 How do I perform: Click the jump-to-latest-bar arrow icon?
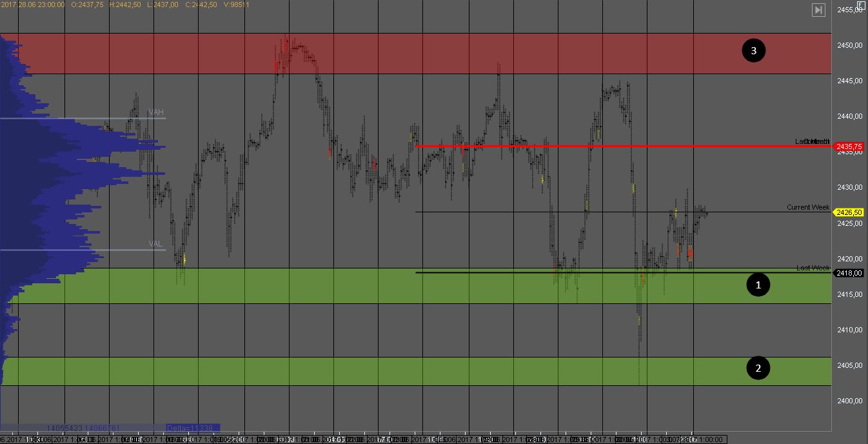click(x=818, y=10)
